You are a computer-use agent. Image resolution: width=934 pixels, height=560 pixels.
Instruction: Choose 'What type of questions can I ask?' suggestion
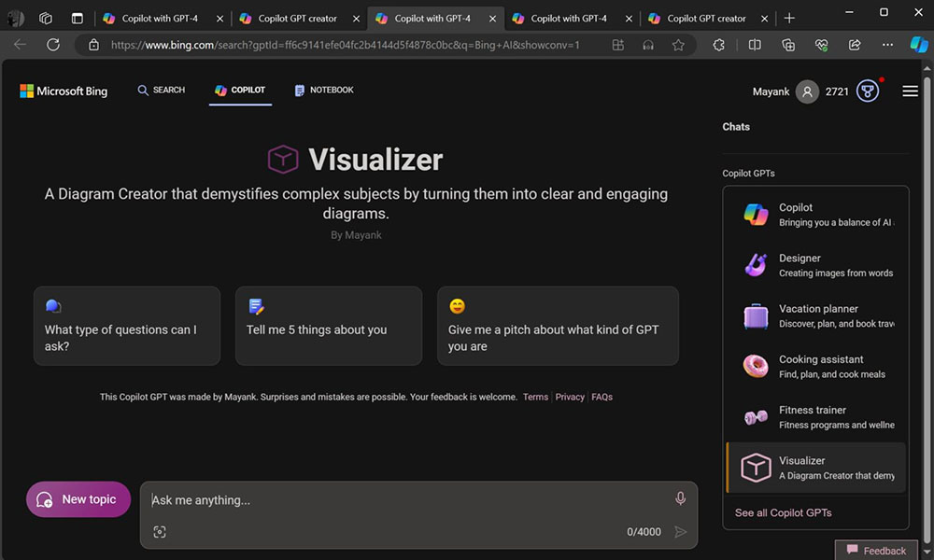pos(127,326)
